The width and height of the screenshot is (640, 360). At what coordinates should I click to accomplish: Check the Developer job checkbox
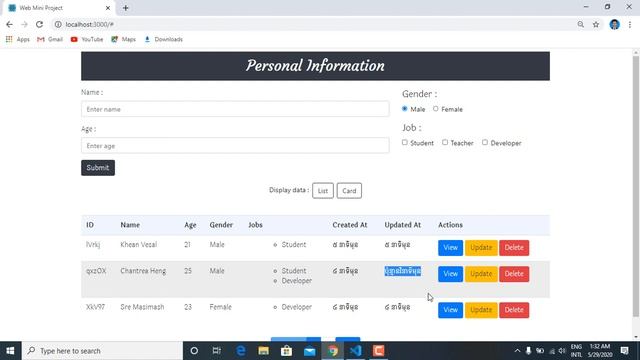click(x=485, y=142)
